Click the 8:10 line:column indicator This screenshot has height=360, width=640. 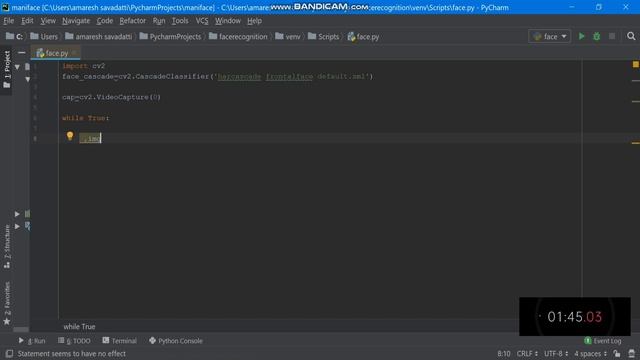tap(504, 354)
